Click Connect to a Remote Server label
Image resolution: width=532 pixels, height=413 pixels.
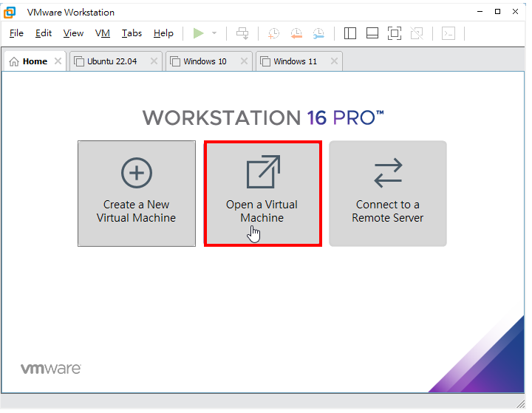[388, 211]
